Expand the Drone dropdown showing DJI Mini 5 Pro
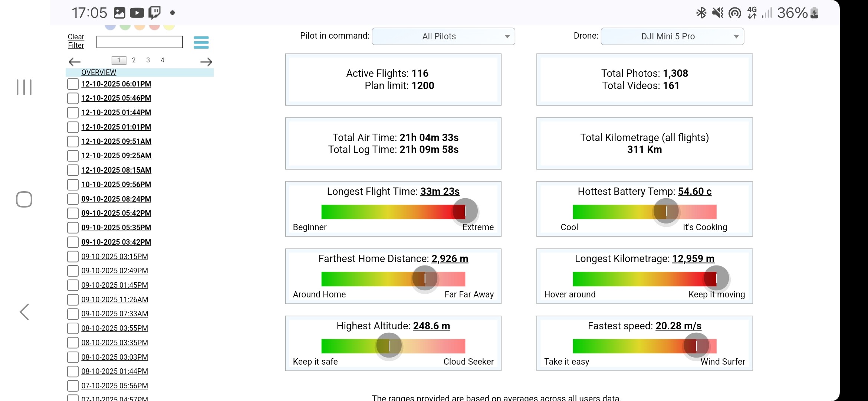This screenshot has height=401, width=868. click(x=672, y=36)
